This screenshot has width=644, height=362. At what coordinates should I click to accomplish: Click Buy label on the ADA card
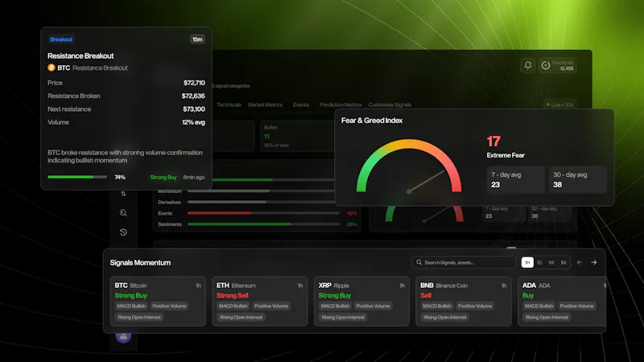(x=528, y=295)
